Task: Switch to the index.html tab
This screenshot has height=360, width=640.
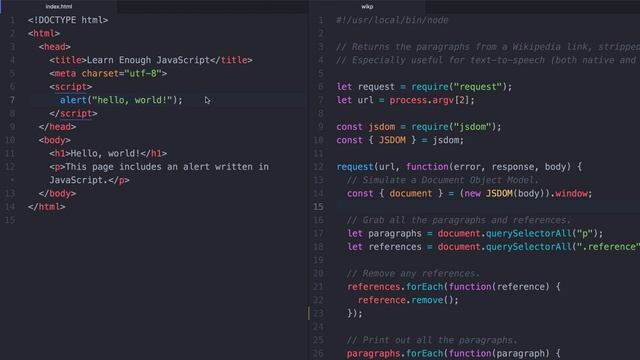Action: coord(59,7)
